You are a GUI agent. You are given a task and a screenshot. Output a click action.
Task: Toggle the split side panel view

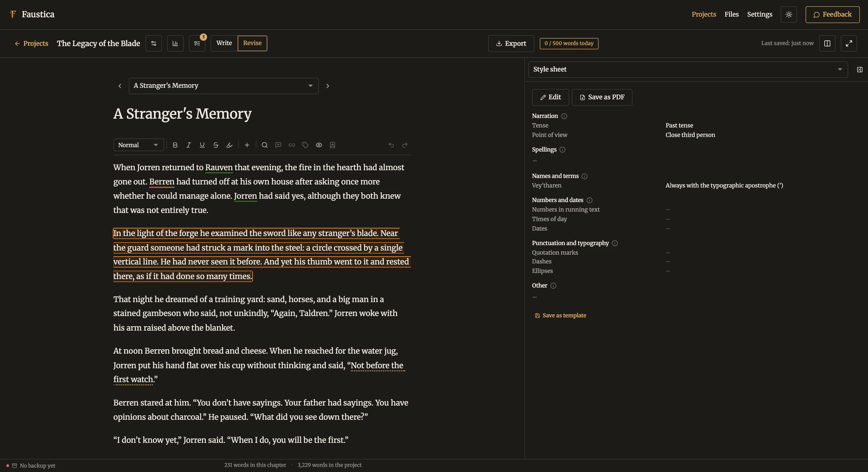pos(827,43)
